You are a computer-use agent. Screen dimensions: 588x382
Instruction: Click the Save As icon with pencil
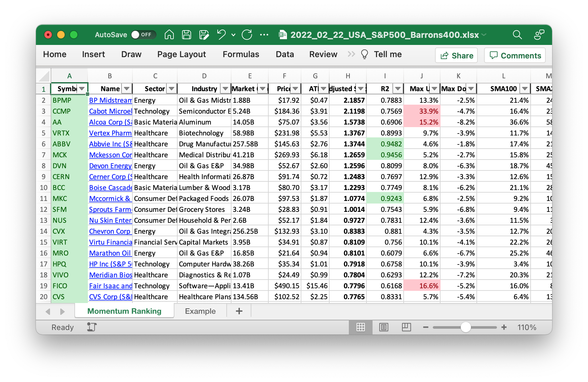tap(204, 35)
